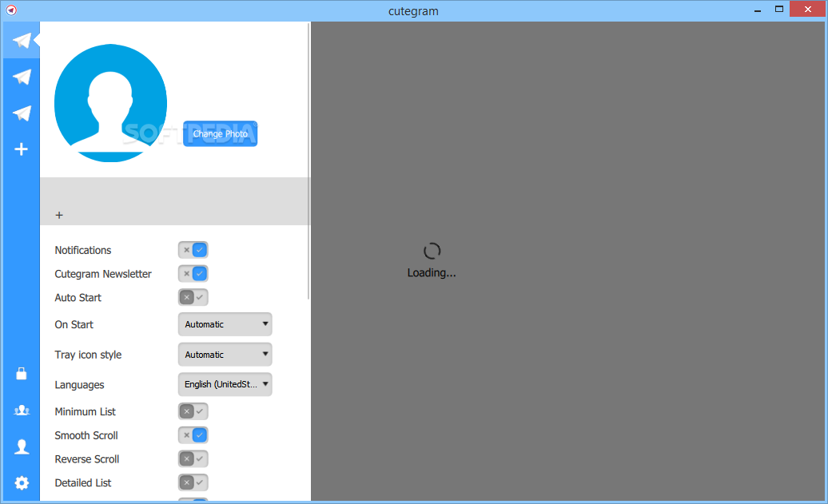The width and height of the screenshot is (828, 504).
Task: Click the Languages label
Action: click(79, 385)
